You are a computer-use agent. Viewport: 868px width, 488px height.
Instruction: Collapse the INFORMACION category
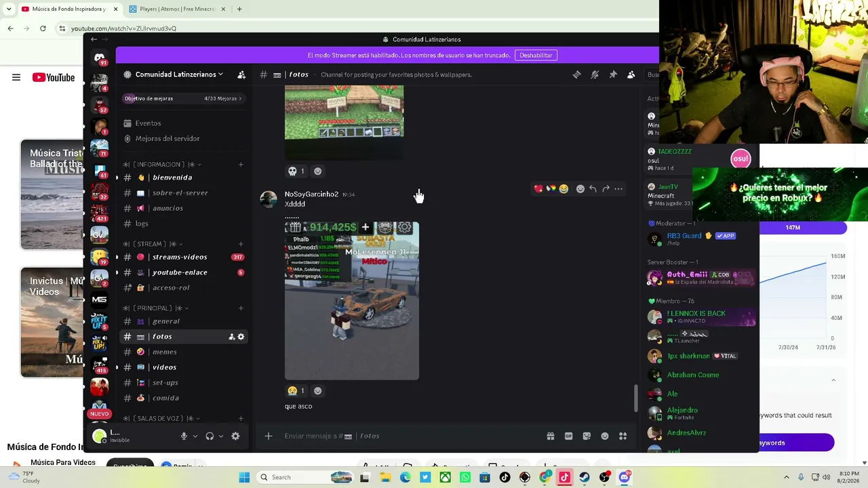coord(163,165)
